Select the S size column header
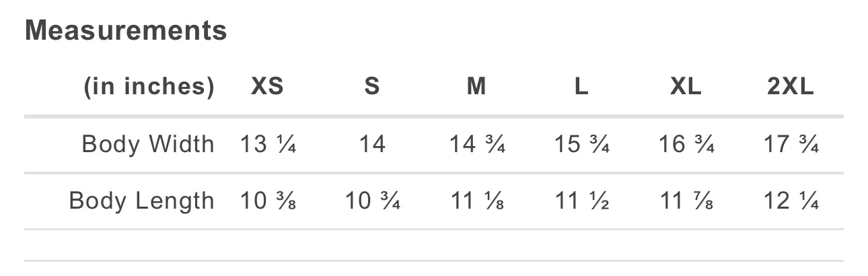Image resolution: width=868 pixels, height=276 pixels. coord(372,87)
